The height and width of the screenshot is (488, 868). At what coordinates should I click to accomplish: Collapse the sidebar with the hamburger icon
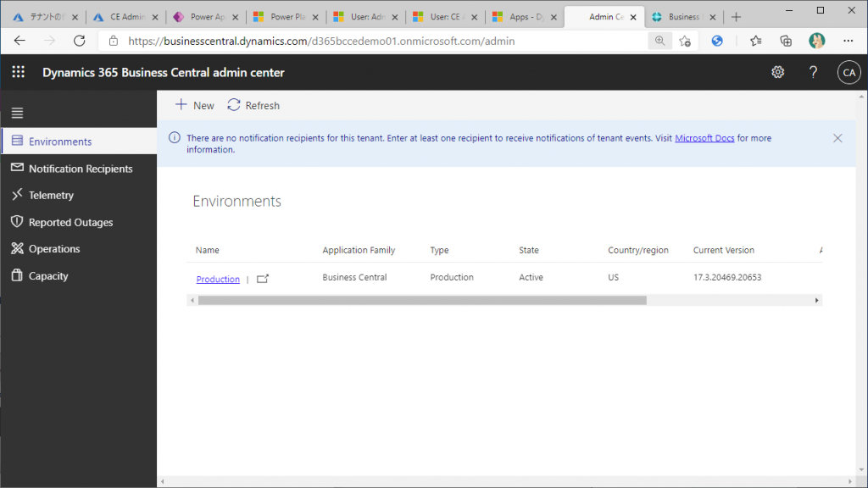click(x=17, y=113)
